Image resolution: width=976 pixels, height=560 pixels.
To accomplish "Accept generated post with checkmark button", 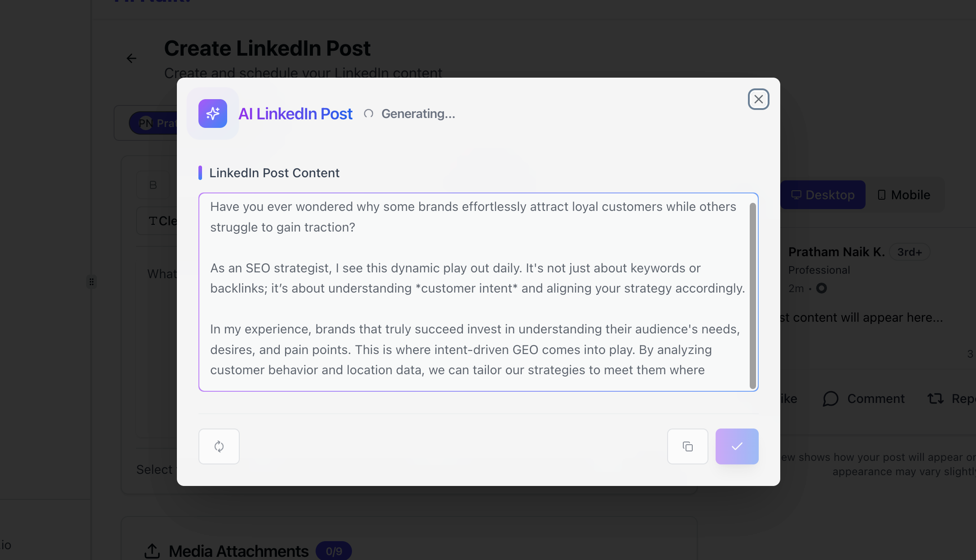I will [x=737, y=446].
